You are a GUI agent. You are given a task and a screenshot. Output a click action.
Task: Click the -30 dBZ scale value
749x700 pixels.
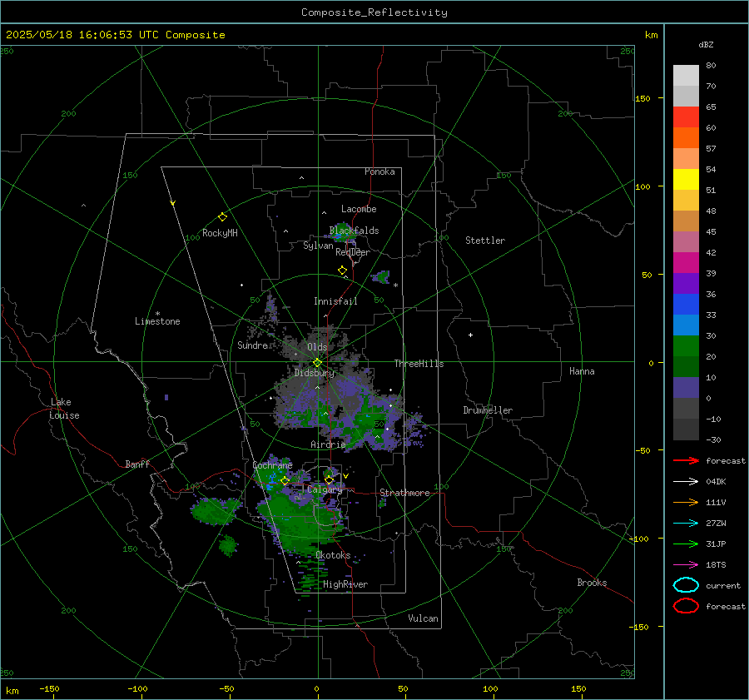(x=714, y=439)
